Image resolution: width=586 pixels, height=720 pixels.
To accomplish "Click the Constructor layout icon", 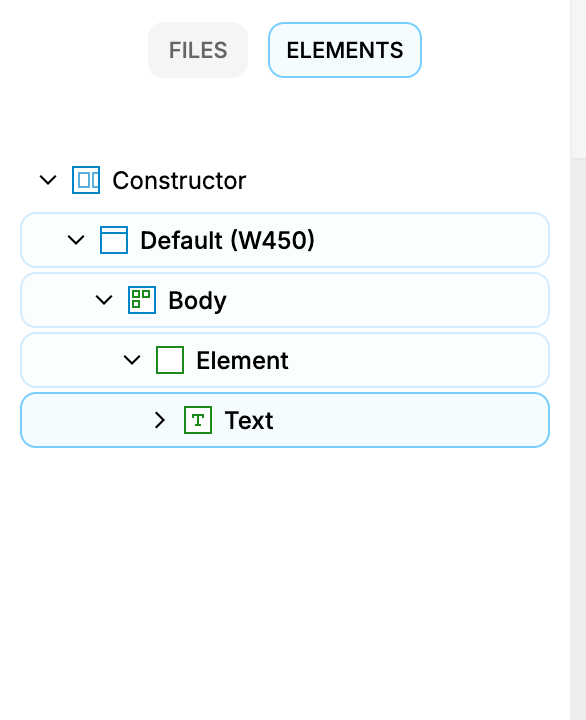I will point(86,180).
